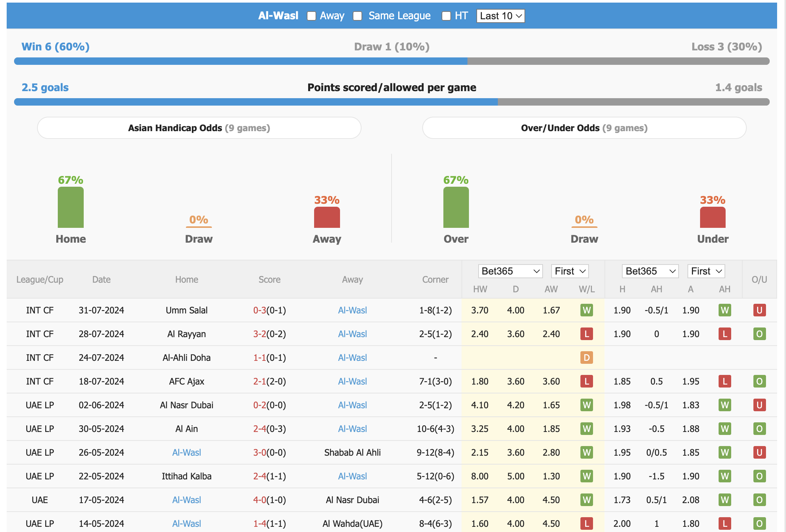Click the green O badge on 28-07-2024 row

point(759,334)
